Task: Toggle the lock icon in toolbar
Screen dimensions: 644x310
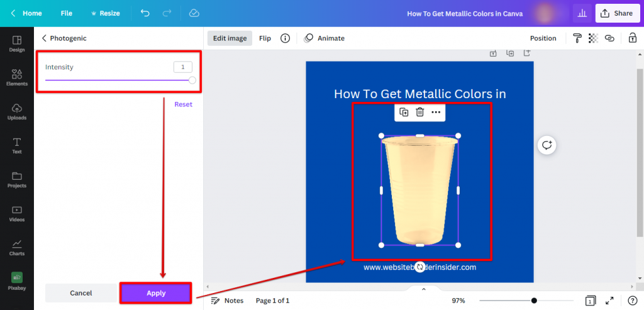Action: pyautogui.click(x=632, y=38)
